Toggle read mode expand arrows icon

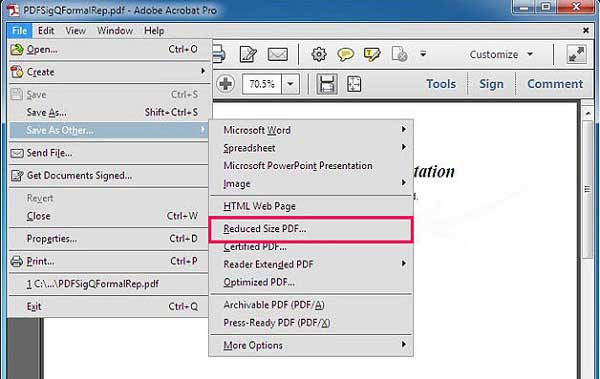576,54
